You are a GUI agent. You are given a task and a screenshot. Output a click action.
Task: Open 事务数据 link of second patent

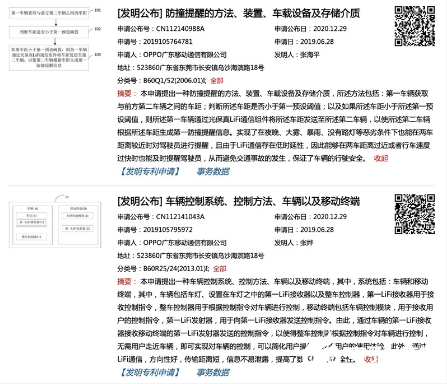point(213,372)
